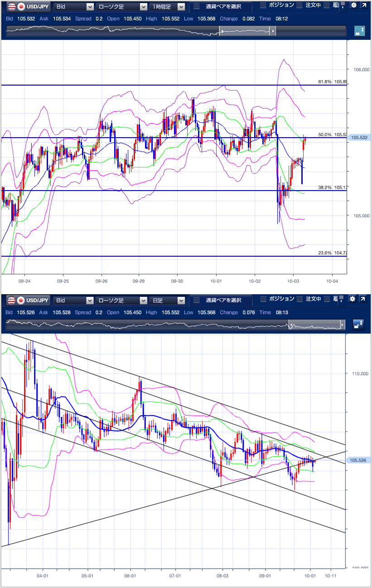The image size is (372, 588).
Task: Enable 注文中 checkbox in top chart
Action: (299, 5)
